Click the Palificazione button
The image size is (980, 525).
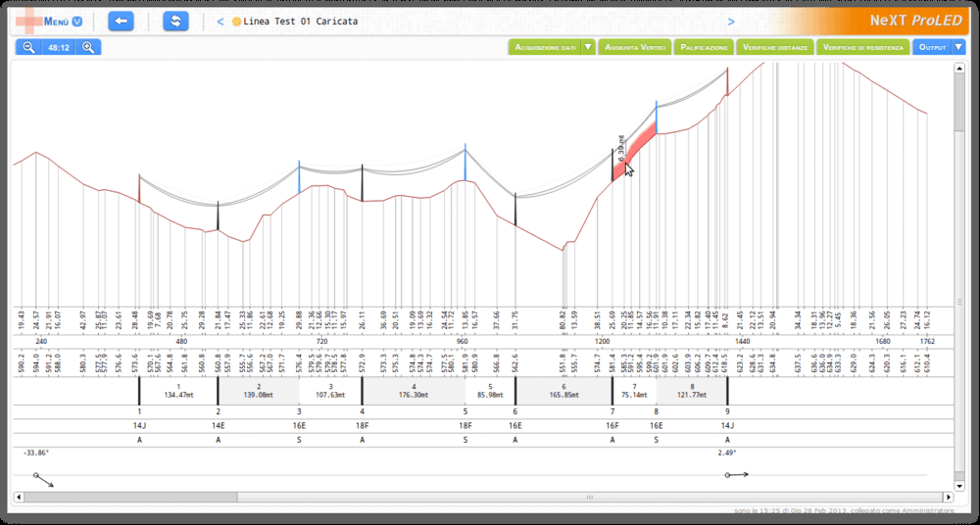coord(704,47)
